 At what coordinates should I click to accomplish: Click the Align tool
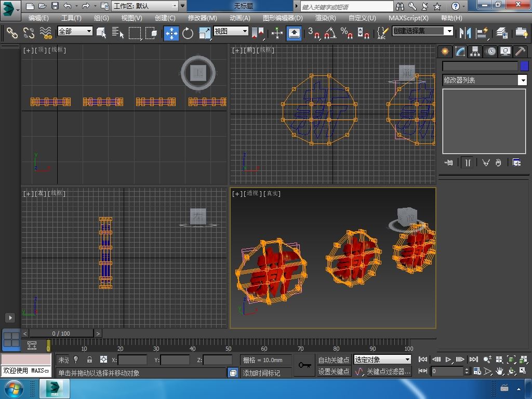(482, 33)
